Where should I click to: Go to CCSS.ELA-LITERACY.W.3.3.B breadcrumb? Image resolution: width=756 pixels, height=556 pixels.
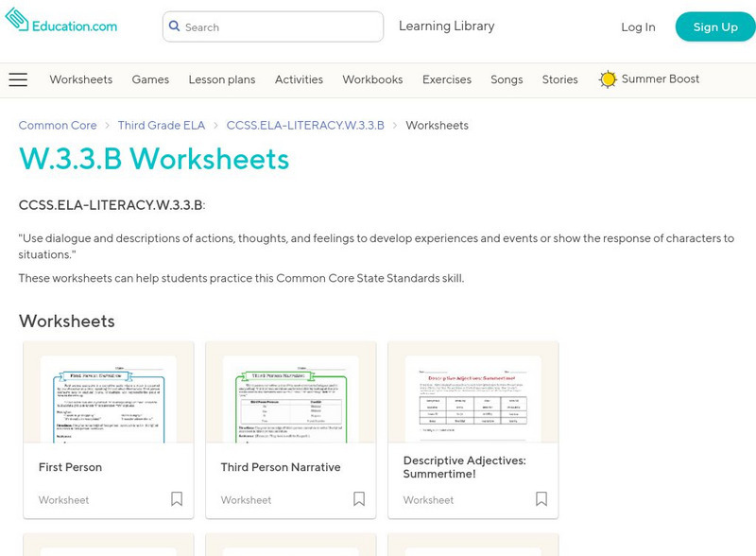[x=305, y=126]
